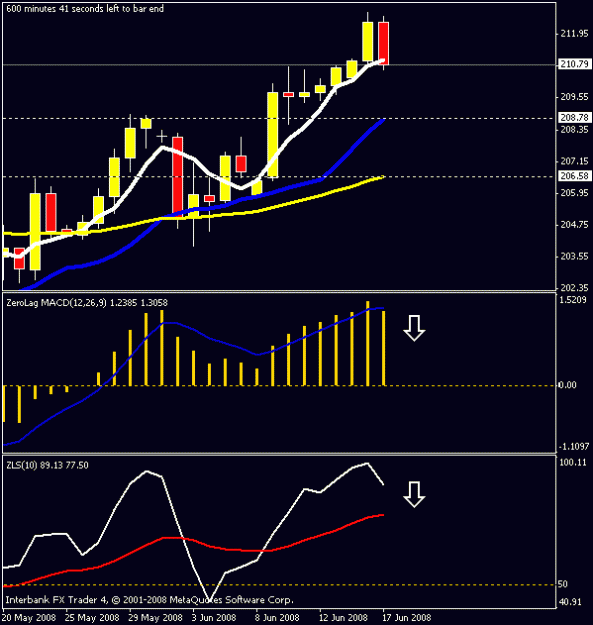Click the ZLS(10) 89.13 77.50 indicator label
The image size is (593, 625).
click(47, 465)
